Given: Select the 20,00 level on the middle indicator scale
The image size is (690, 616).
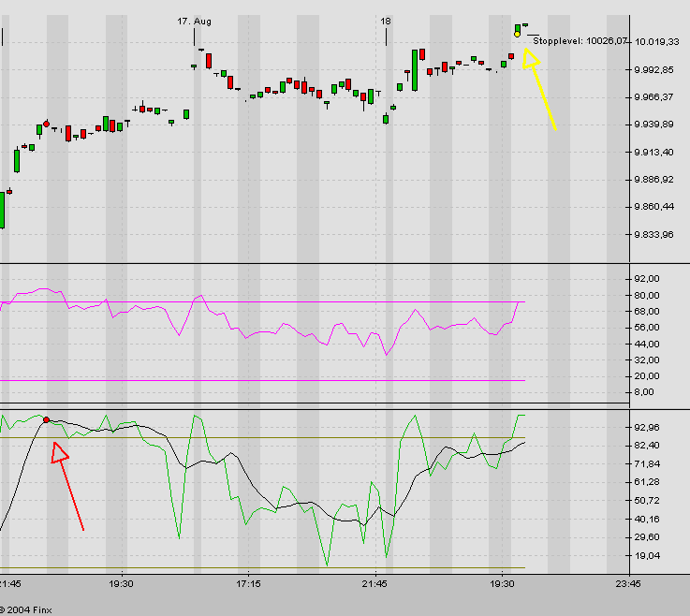Looking at the screenshot, I should click(647, 376).
